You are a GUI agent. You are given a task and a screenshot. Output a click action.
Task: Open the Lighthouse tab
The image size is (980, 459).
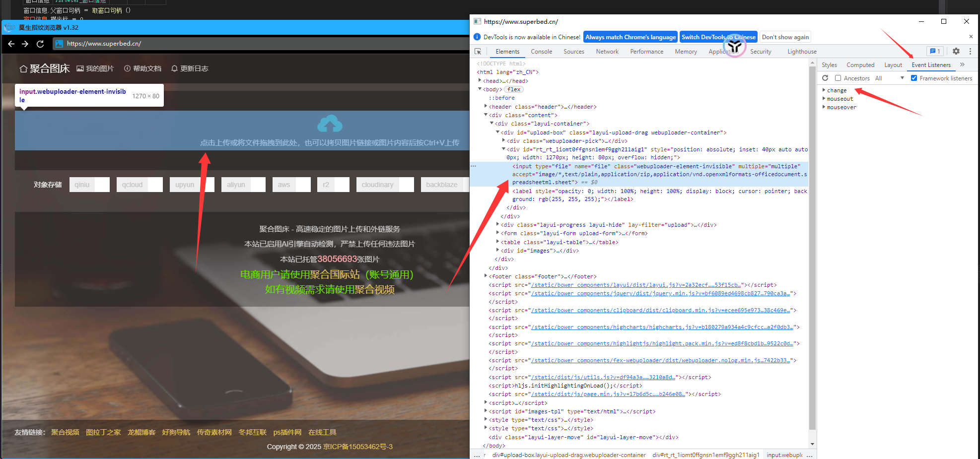coord(802,52)
